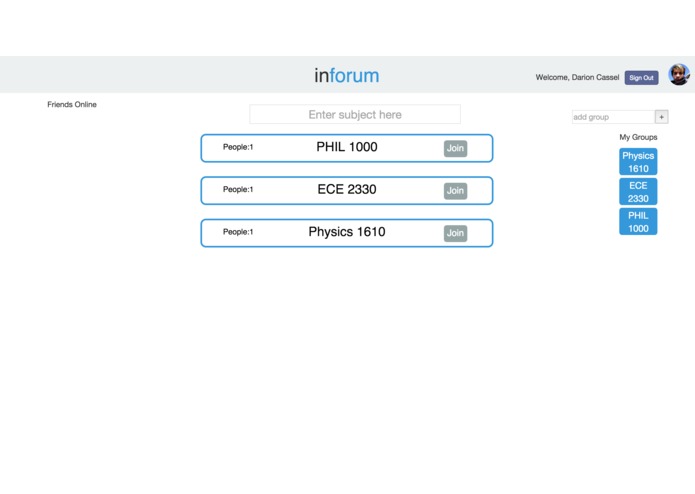Click People:1 in the ECE 2330 row
Viewport: 695px width, 494px height.
(x=238, y=189)
